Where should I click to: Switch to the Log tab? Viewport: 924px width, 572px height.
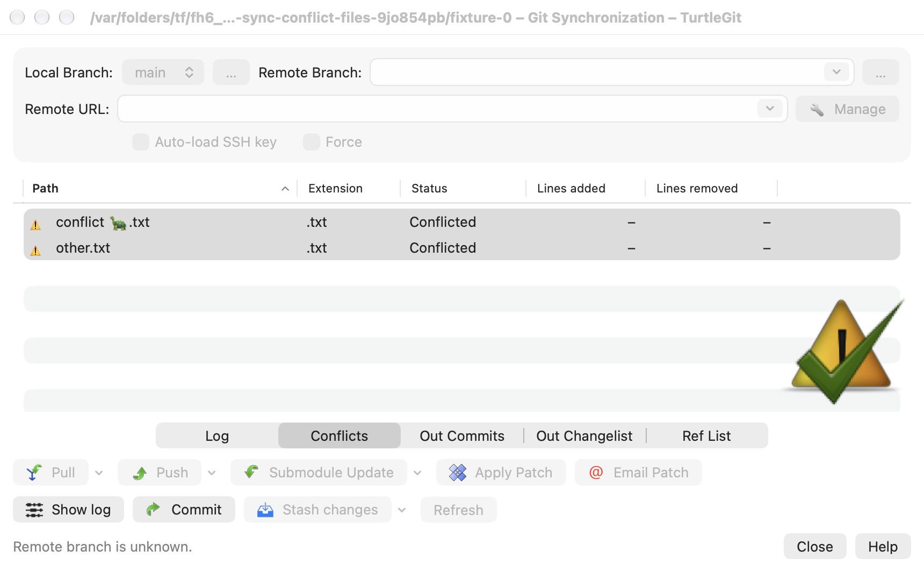(x=217, y=436)
